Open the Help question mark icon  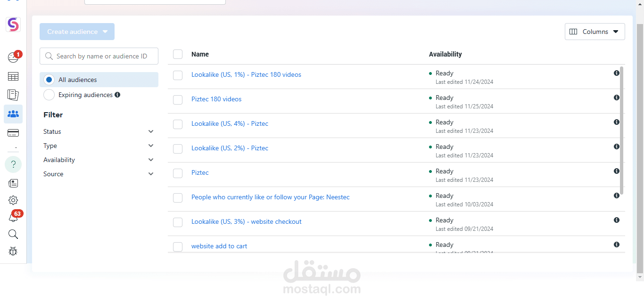coord(13,164)
